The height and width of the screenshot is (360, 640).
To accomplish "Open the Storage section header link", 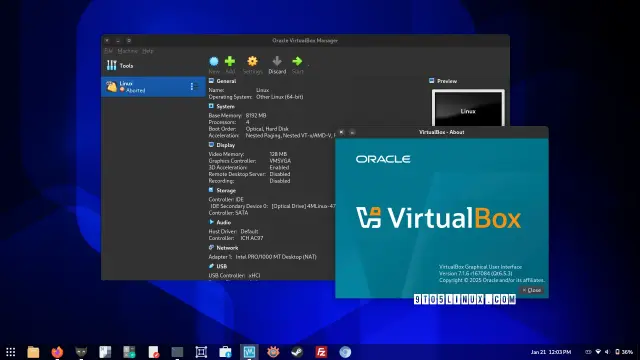I will (226, 191).
